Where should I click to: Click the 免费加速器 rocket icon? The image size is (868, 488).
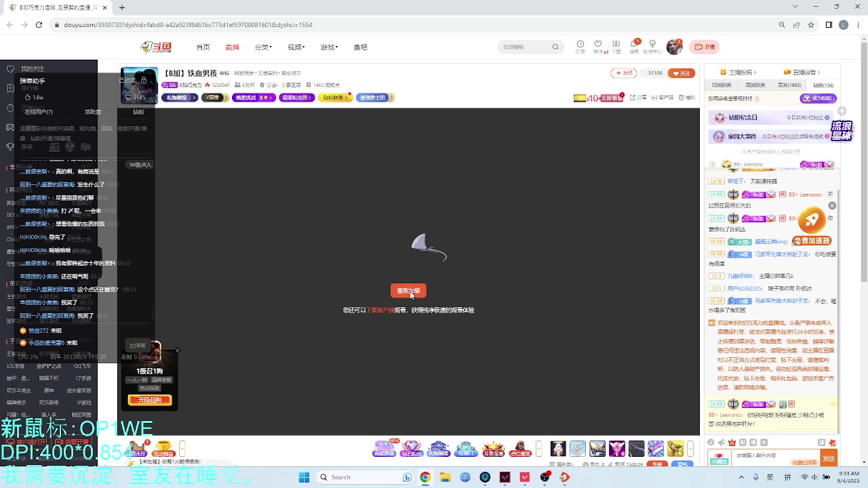[812, 220]
